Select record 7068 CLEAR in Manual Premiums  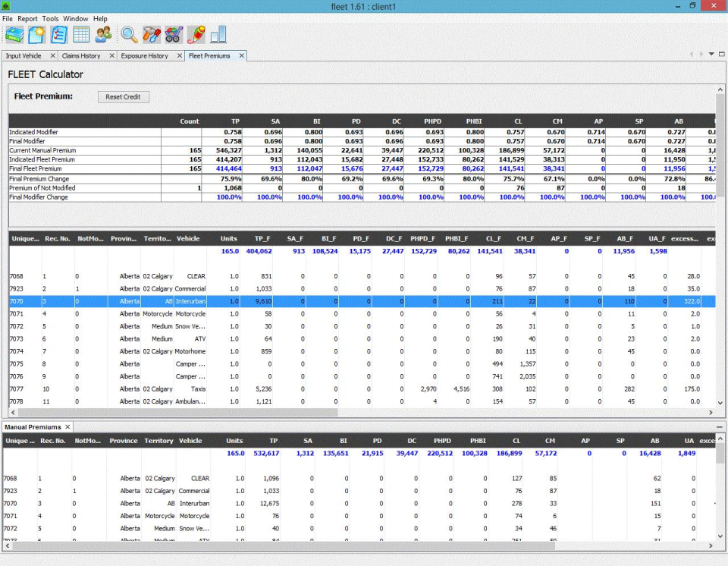pos(359,478)
